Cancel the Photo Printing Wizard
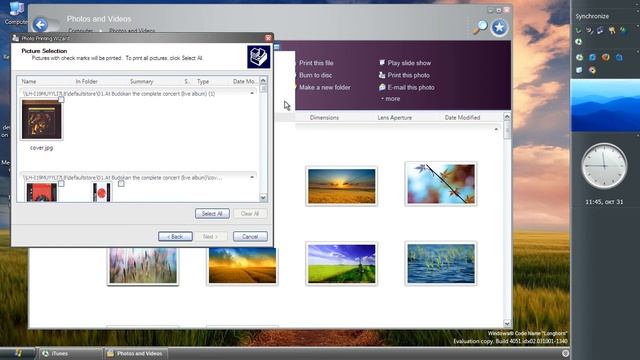Screen dimensions: 640x360 (x=250, y=236)
